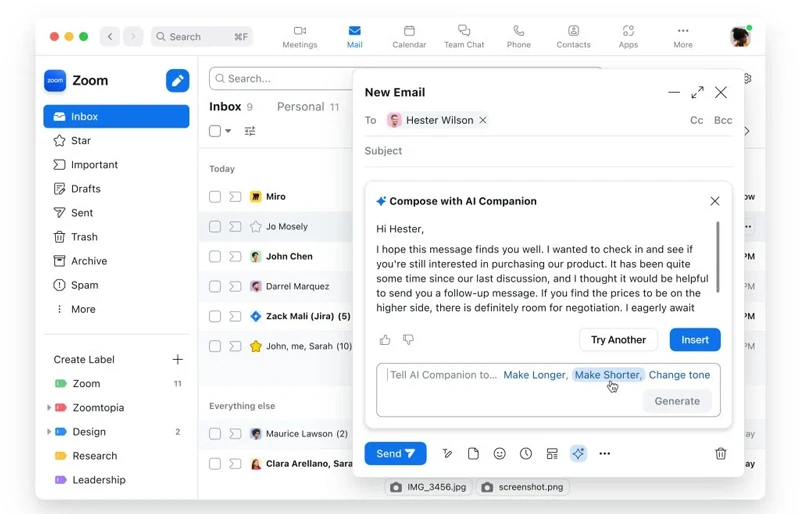Viewport: 800px width, 514px height.
Task: Click the AI Companion sparkle icon
Action: tap(578, 454)
